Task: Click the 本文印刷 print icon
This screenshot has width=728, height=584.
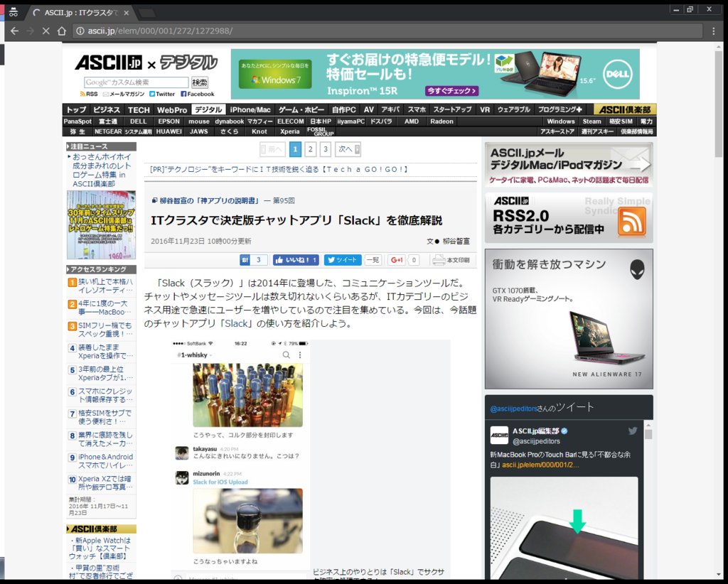Action: coord(451,260)
